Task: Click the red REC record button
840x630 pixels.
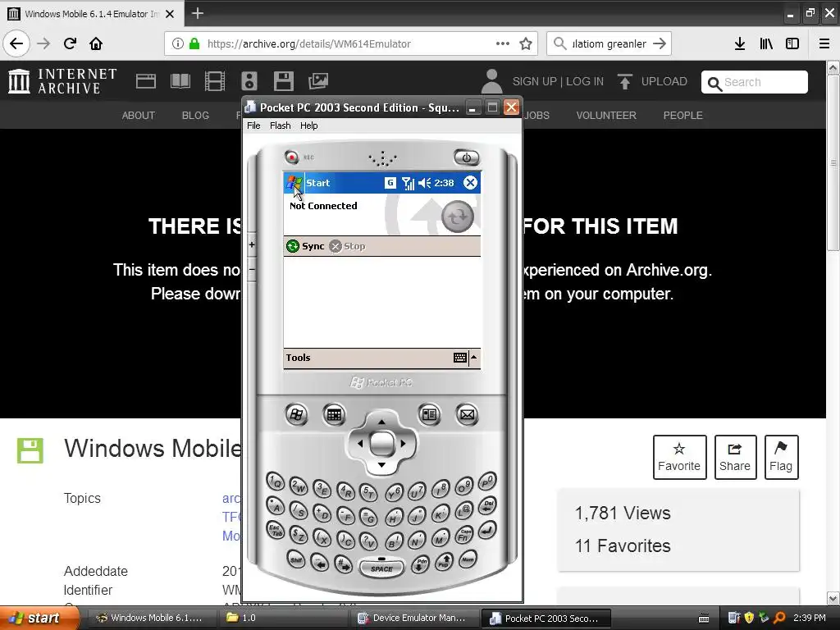Action: click(x=291, y=157)
